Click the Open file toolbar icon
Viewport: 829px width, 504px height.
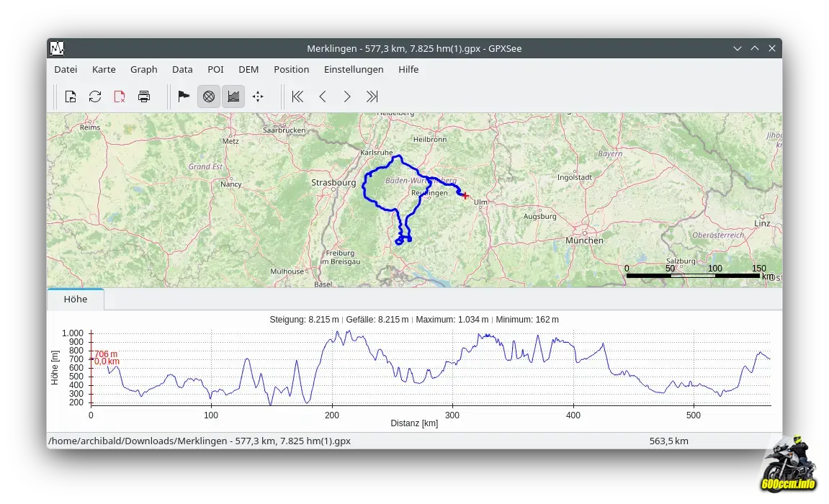click(71, 96)
